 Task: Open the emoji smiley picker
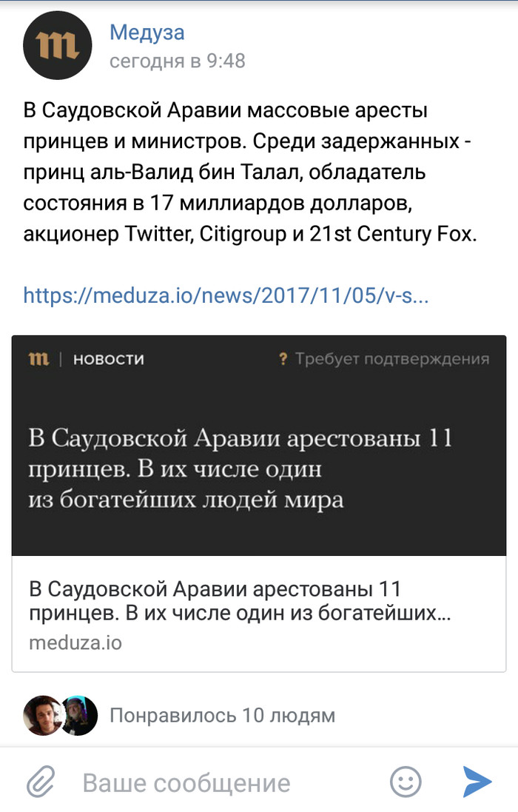[406, 782]
